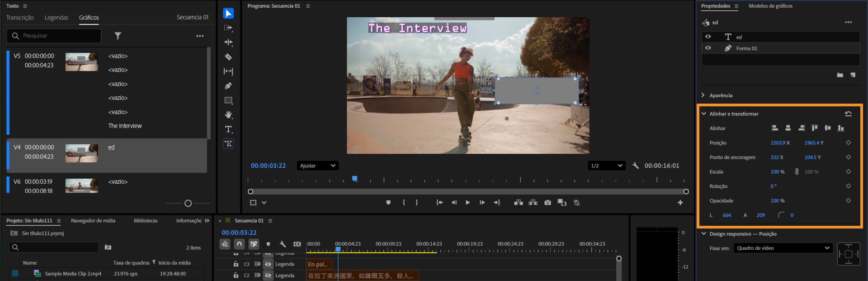The height and width of the screenshot is (281, 868).
Task: Toggle C3 Legenda track visibility eye
Action: coord(268,264)
